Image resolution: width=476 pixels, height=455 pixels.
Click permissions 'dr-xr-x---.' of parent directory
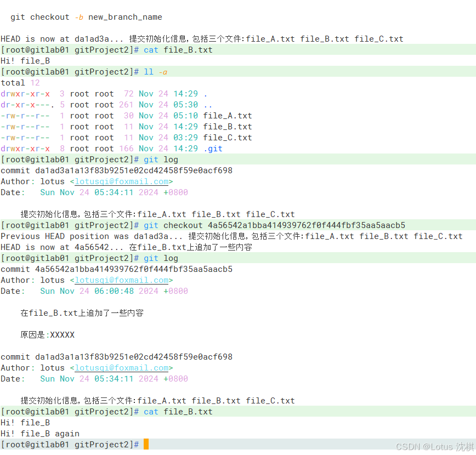click(27, 105)
